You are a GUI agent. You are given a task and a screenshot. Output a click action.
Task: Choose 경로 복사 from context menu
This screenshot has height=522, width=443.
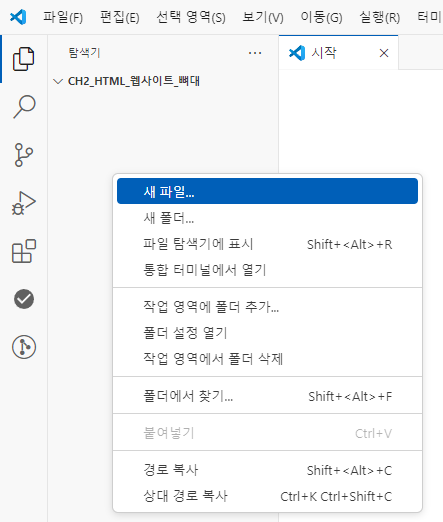click(x=267, y=470)
